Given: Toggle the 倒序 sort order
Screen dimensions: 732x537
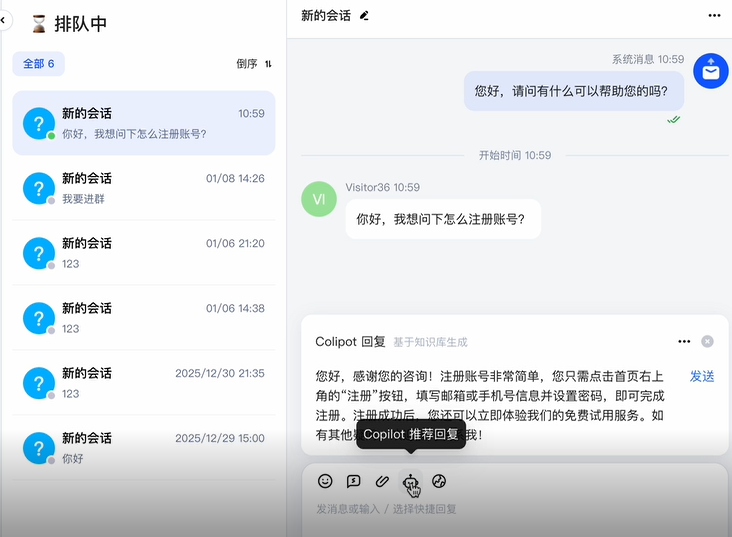Looking at the screenshot, I should pos(254,64).
